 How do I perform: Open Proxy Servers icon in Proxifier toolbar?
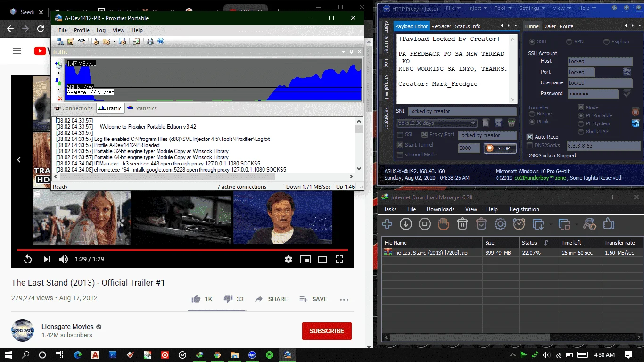pos(60,41)
